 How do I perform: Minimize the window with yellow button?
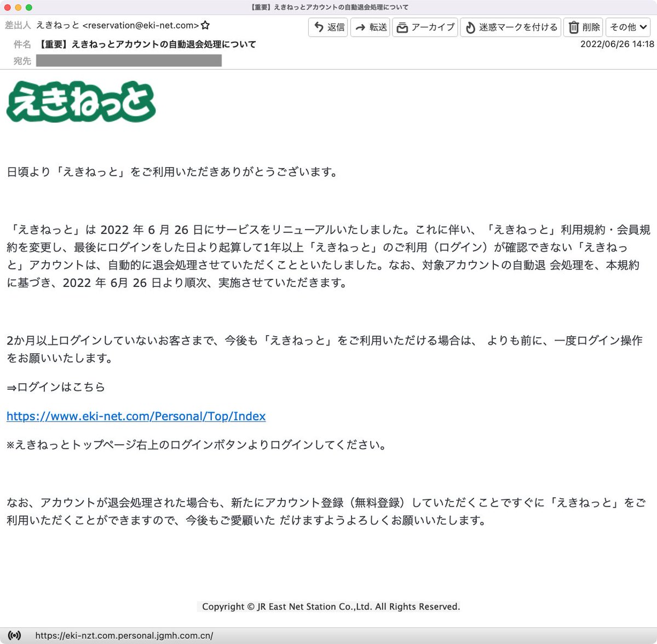pos(18,7)
